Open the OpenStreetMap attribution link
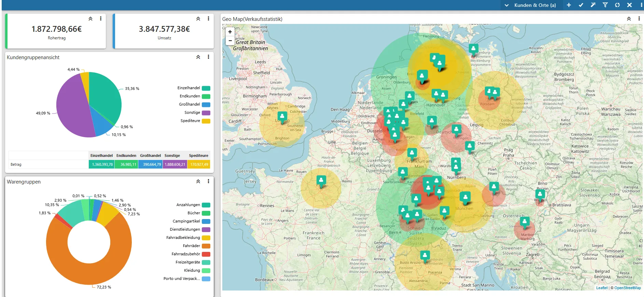The width and height of the screenshot is (644, 297). tap(628, 288)
